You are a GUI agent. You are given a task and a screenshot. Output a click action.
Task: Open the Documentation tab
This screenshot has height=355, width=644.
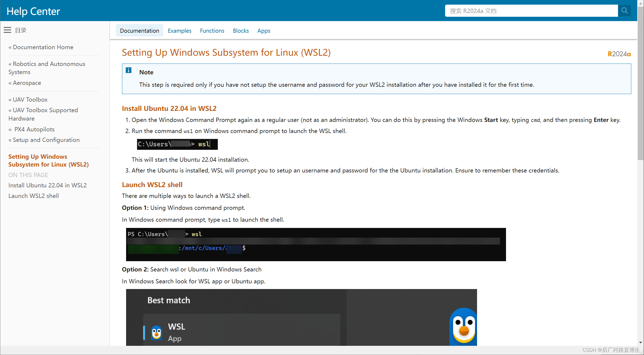[x=139, y=31]
